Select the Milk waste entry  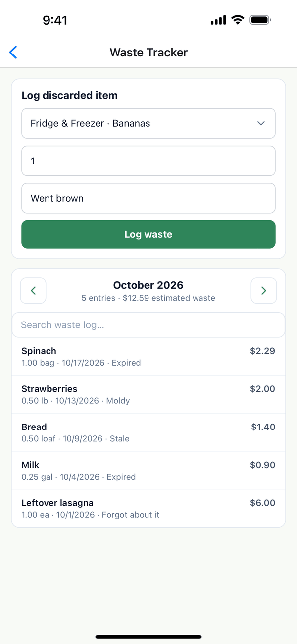(x=148, y=471)
